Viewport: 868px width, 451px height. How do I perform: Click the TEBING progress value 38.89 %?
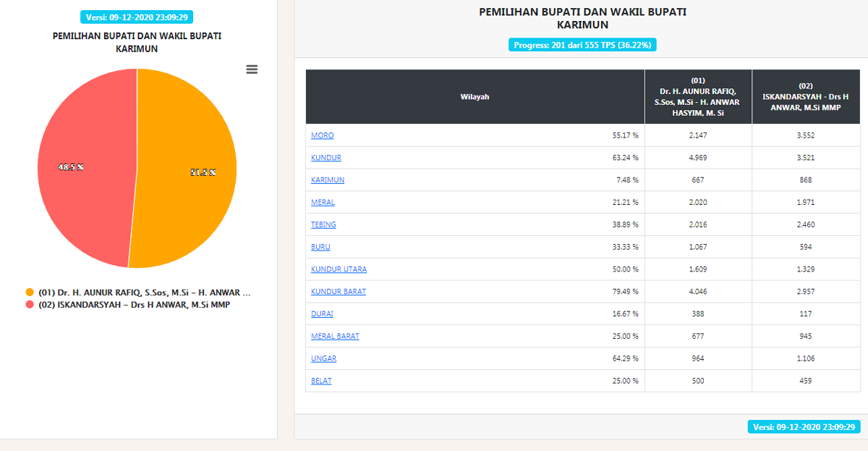pyautogui.click(x=625, y=225)
